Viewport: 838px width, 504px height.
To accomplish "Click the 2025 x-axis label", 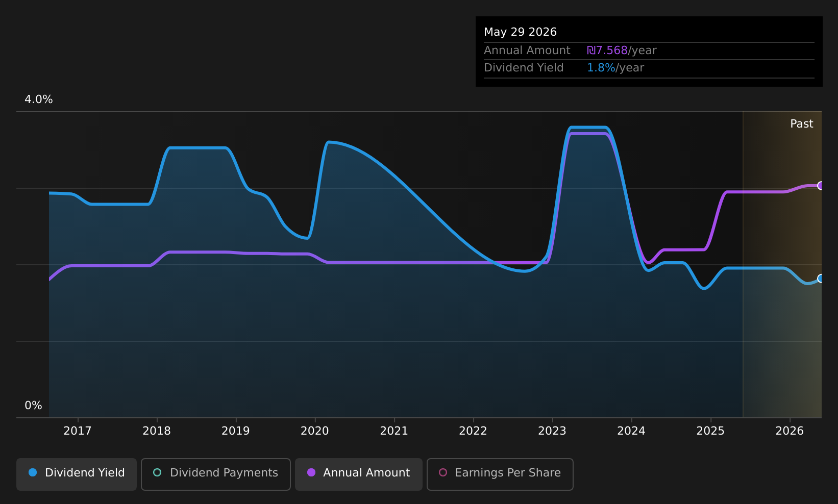I will [x=710, y=431].
